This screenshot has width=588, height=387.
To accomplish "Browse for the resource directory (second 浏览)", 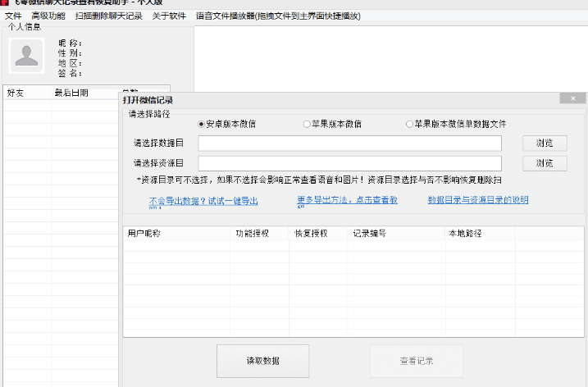I will point(545,163).
